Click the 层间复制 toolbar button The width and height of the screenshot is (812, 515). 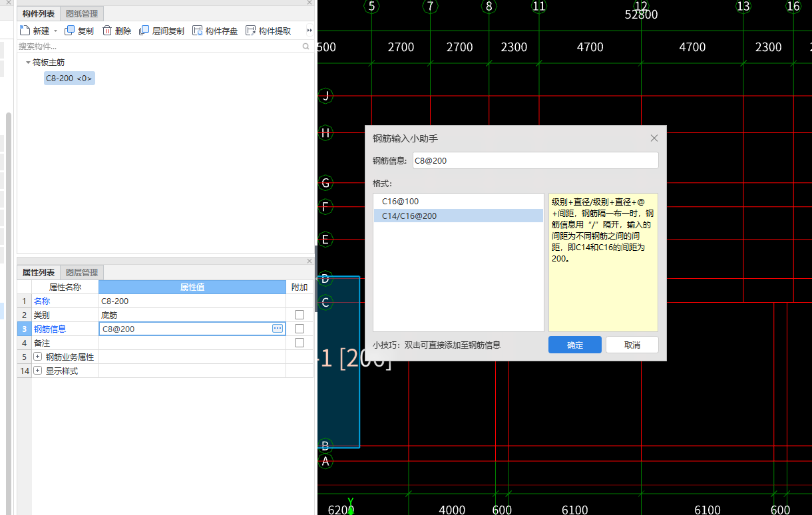pos(162,31)
